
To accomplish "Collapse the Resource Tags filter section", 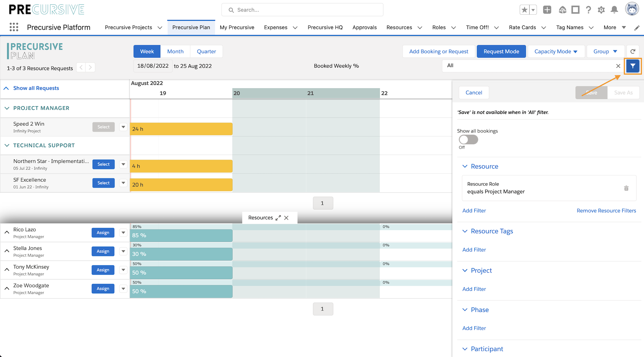I will pyautogui.click(x=465, y=231).
